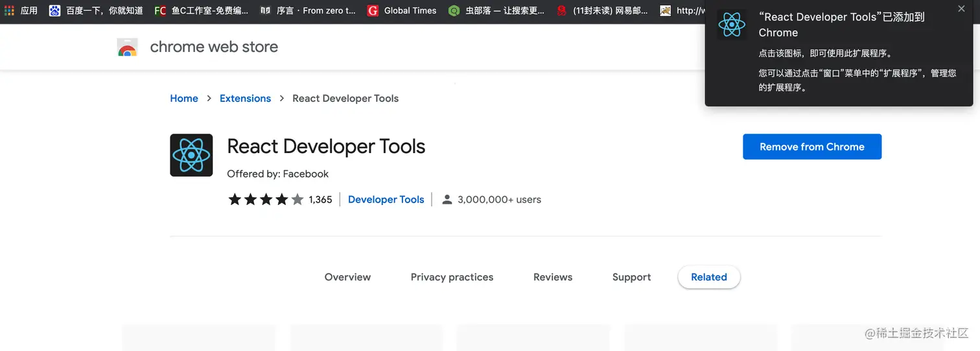980x351 pixels.
Task: Open the 1,365 ratings count
Action: point(320,200)
